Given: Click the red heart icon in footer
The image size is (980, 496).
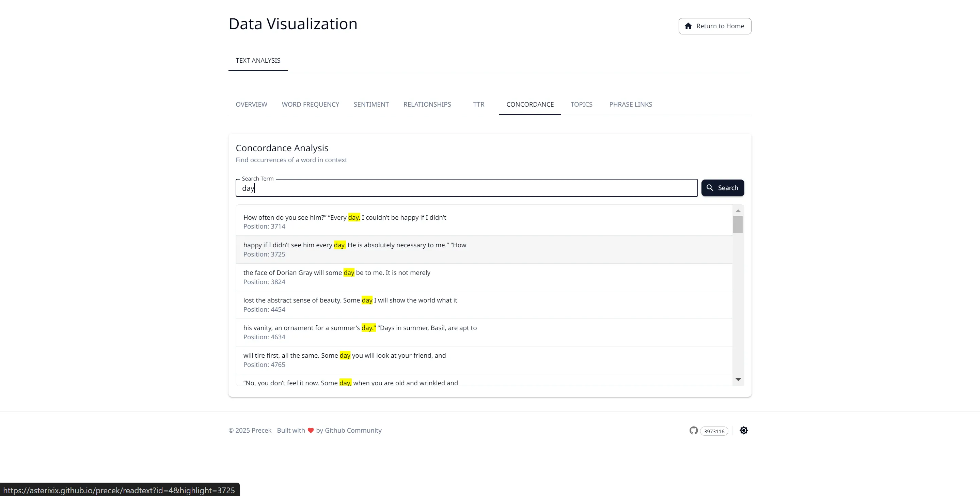Looking at the screenshot, I should tap(311, 431).
